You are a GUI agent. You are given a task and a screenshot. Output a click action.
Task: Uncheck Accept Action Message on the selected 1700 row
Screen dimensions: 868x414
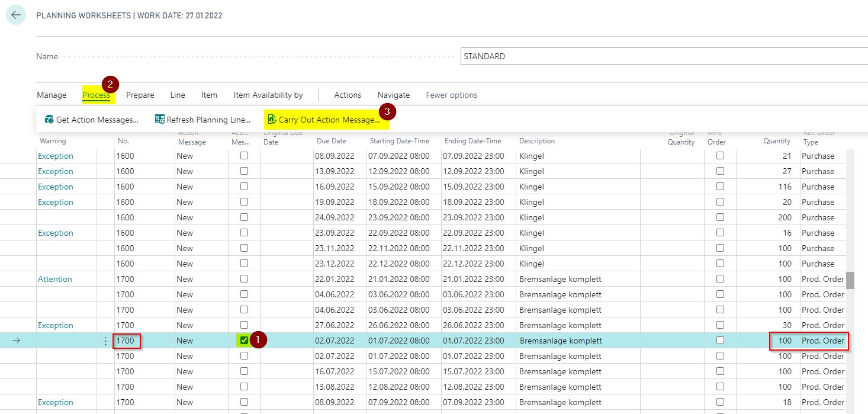244,341
